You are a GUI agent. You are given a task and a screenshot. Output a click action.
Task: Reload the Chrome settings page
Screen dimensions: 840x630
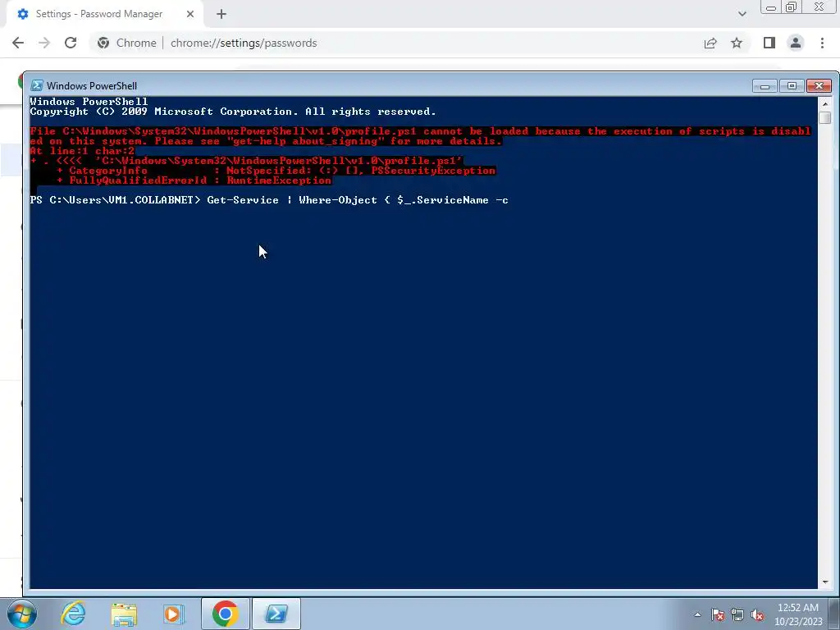[x=71, y=43]
